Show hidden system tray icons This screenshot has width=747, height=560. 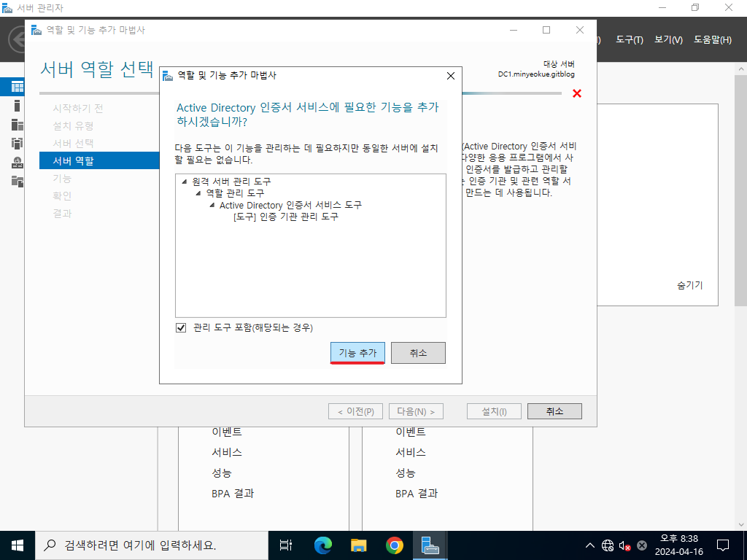coord(589,545)
